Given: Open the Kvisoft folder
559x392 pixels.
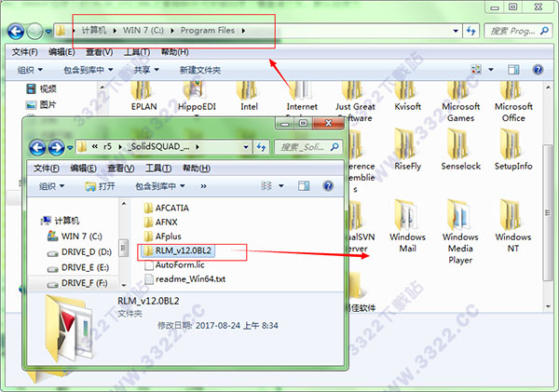Looking at the screenshot, I should coord(407,96).
